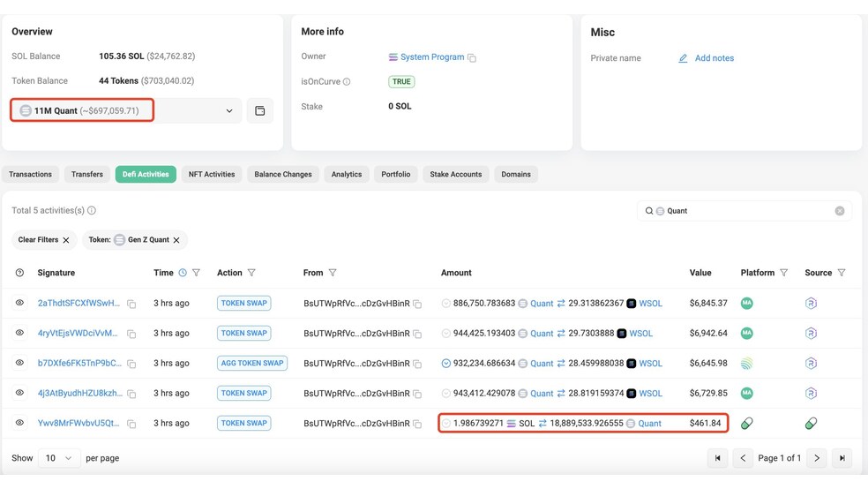Toggle eye icon for 4ryVtEjsVWDciVvM row
Image resolution: width=868 pixels, height=489 pixels.
(x=20, y=333)
